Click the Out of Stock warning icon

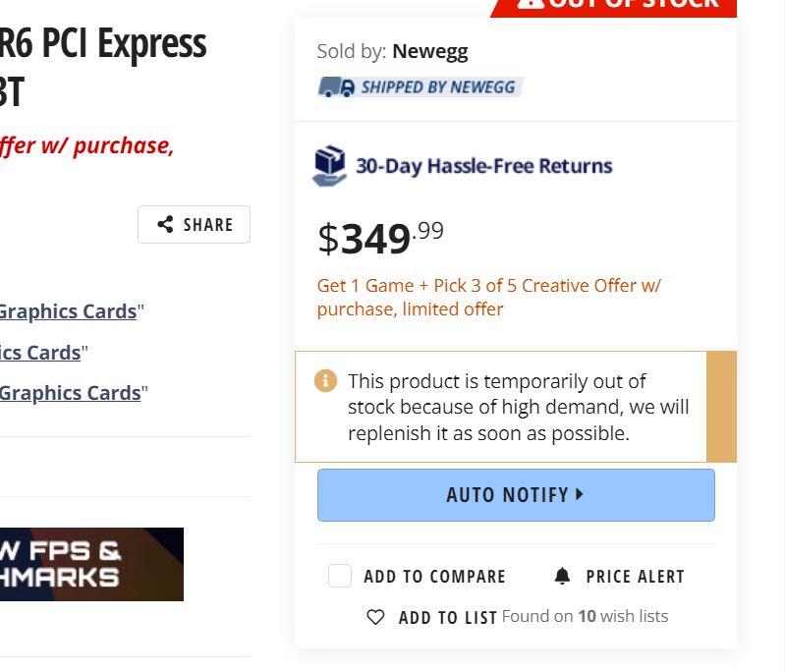531,3
